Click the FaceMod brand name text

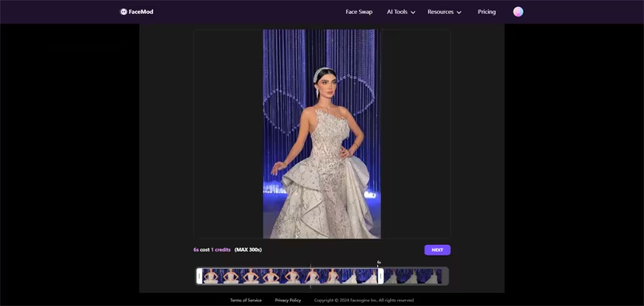coord(141,12)
